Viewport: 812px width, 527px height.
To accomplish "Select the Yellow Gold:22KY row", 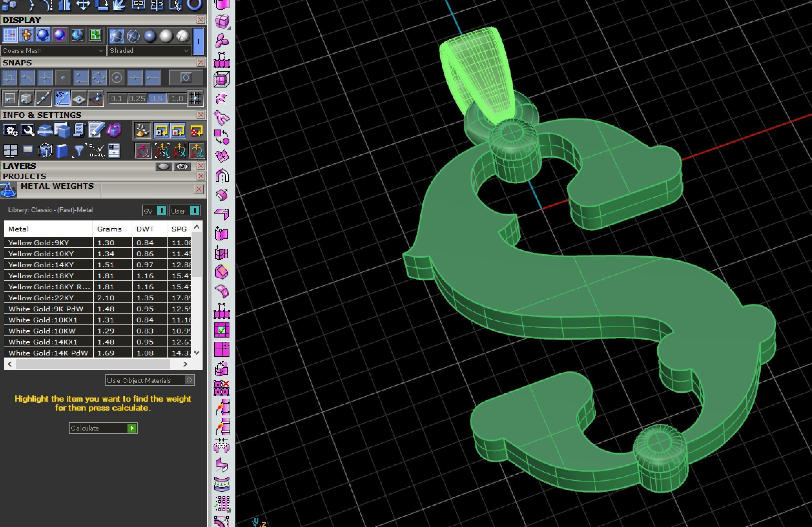I will [97, 298].
